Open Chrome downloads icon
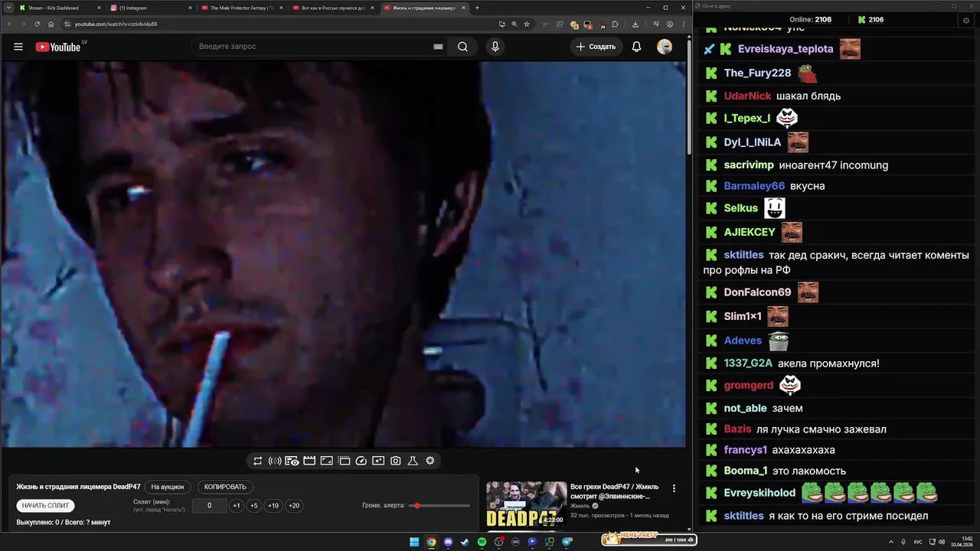This screenshot has height=551, width=980. click(635, 24)
